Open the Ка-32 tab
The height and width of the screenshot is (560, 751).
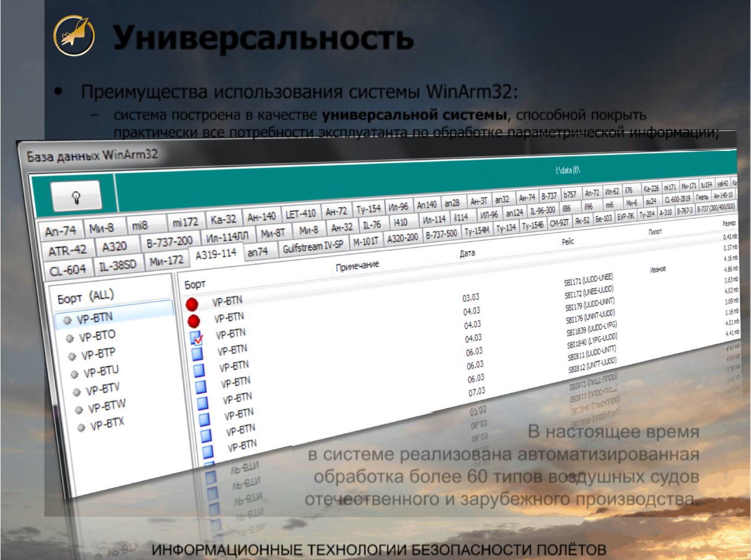(x=224, y=219)
